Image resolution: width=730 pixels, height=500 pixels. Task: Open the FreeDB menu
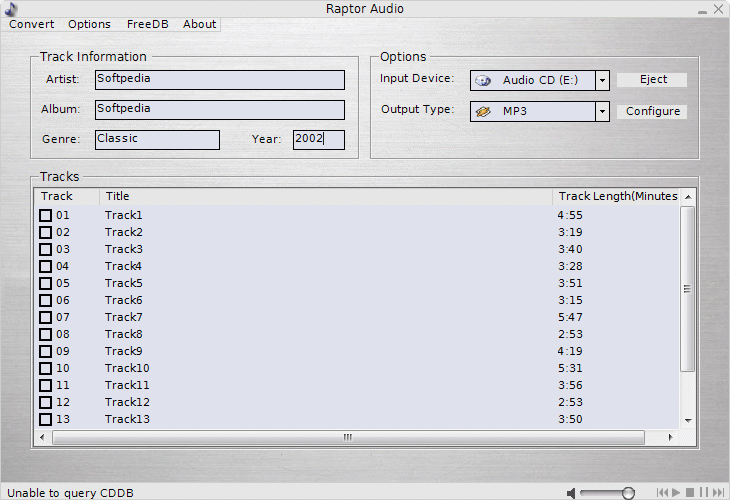click(148, 24)
